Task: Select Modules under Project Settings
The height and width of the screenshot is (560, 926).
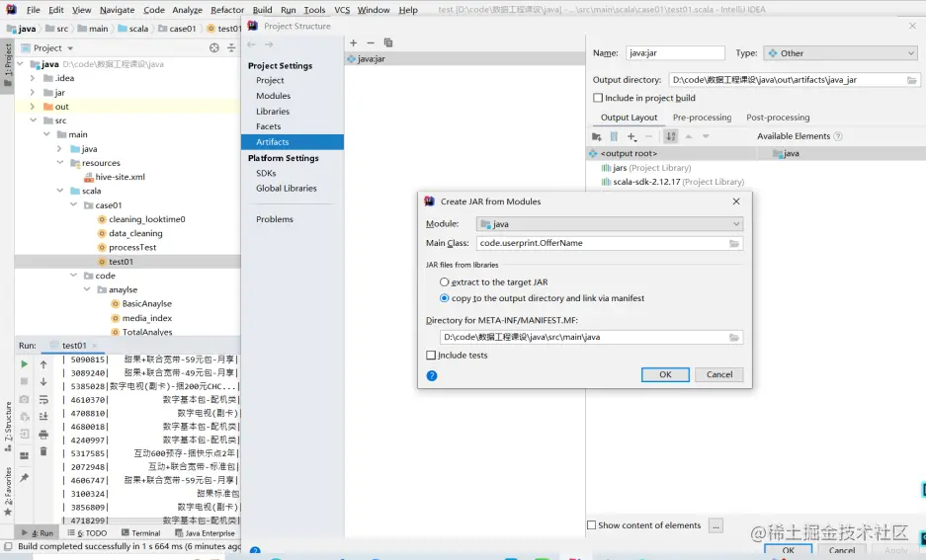Action: point(273,96)
